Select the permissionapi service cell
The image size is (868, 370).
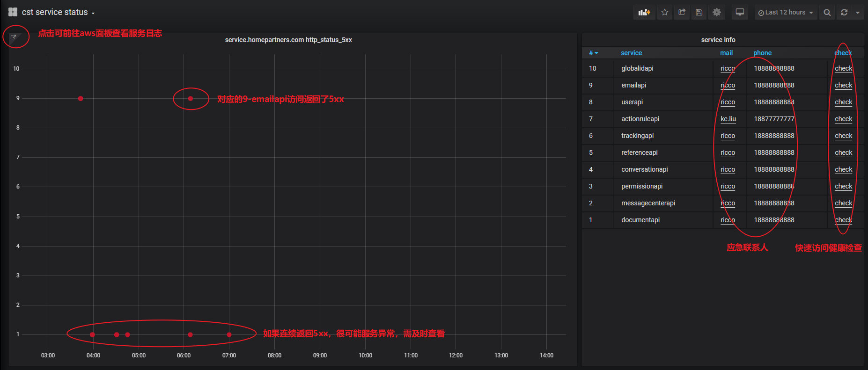[663, 186]
